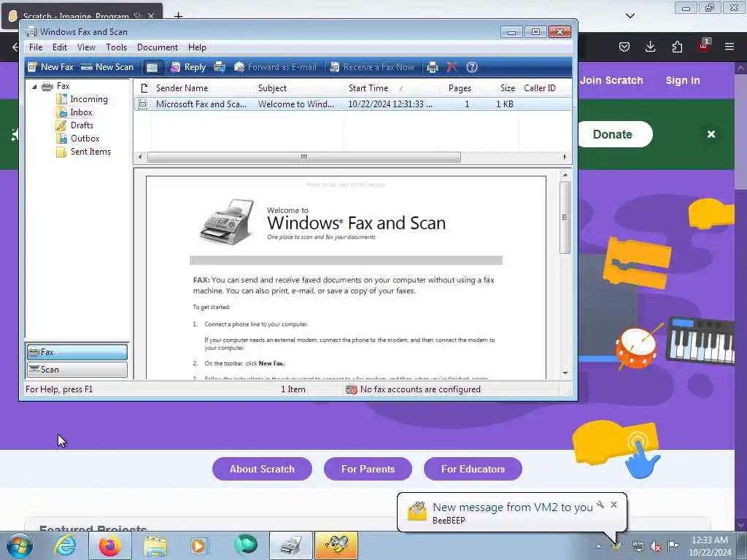Click New Scan in the toolbar
This screenshot has width=747, height=560.
coord(107,67)
